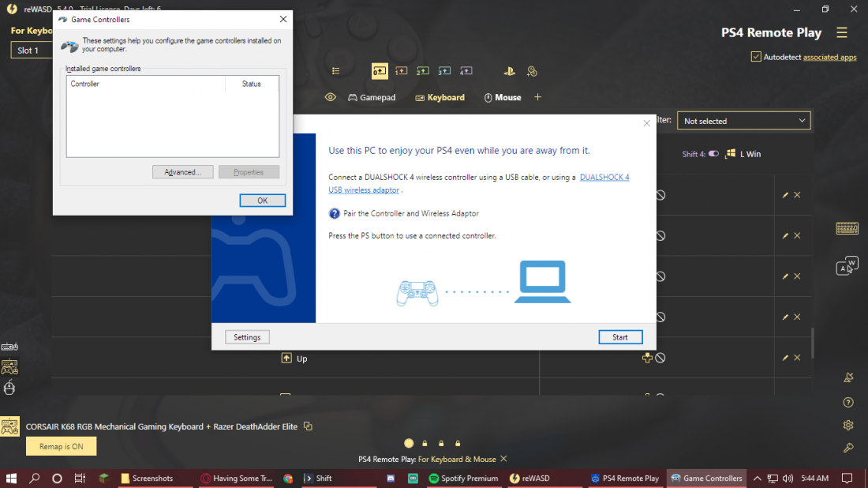Screen dimensions: 868x488
Task: Open the on-screen keyboard mapping icon in right sidebar
Action: coord(847,228)
